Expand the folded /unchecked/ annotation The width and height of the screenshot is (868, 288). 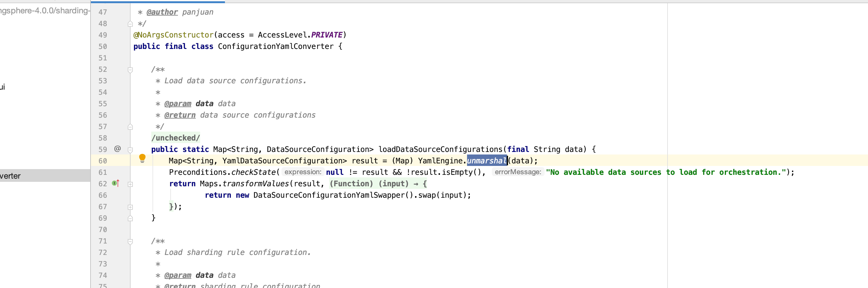click(x=176, y=138)
